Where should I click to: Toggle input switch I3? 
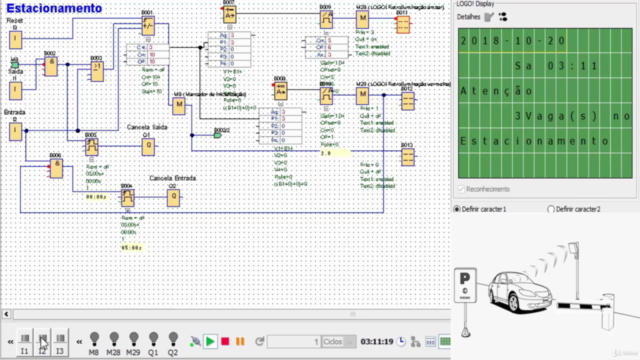(60, 343)
